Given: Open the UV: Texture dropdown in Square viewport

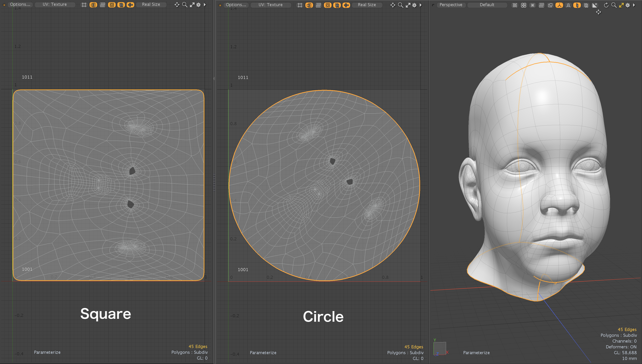Looking at the screenshot, I should [x=55, y=4].
